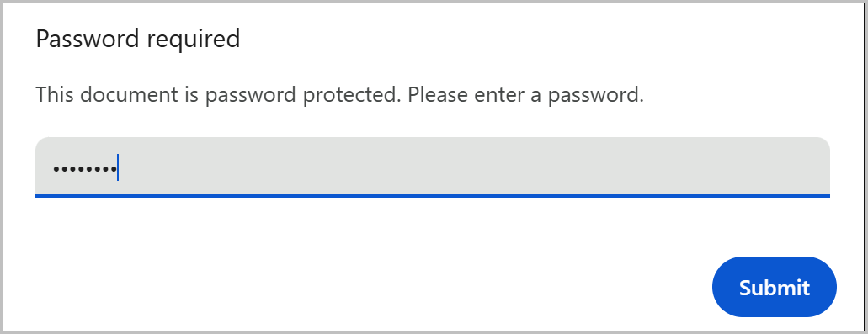The height and width of the screenshot is (334, 868).
Task: Click the blank dialog area below the password field
Action: click(x=433, y=225)
